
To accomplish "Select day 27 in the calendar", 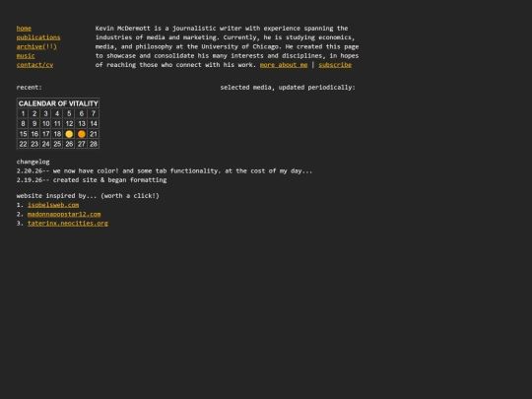I will 82,144.
